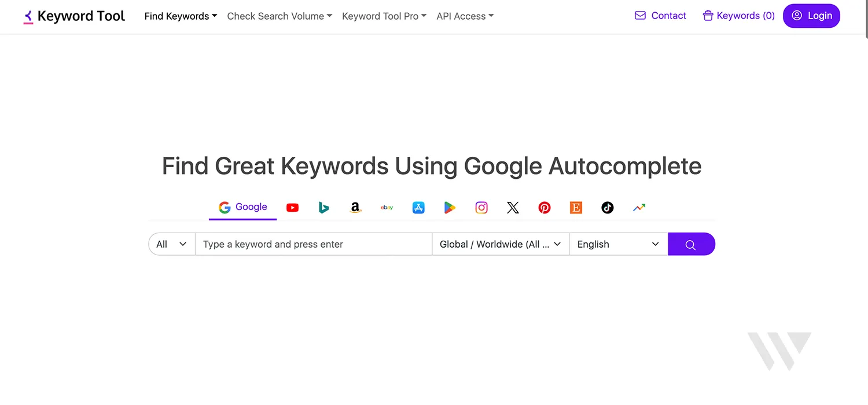Open the All search type dropdown

pyautogui.click(x=172, y=244)
